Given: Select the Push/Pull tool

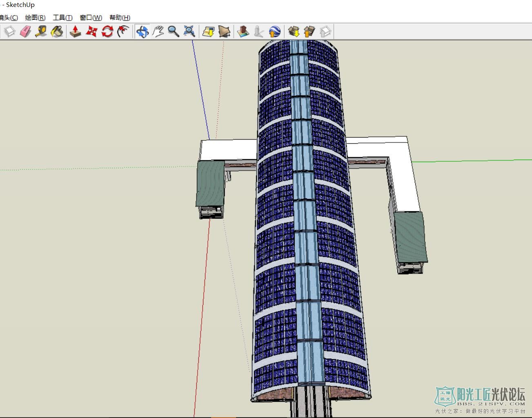Looking at the screenshot, I should point(75,31).
